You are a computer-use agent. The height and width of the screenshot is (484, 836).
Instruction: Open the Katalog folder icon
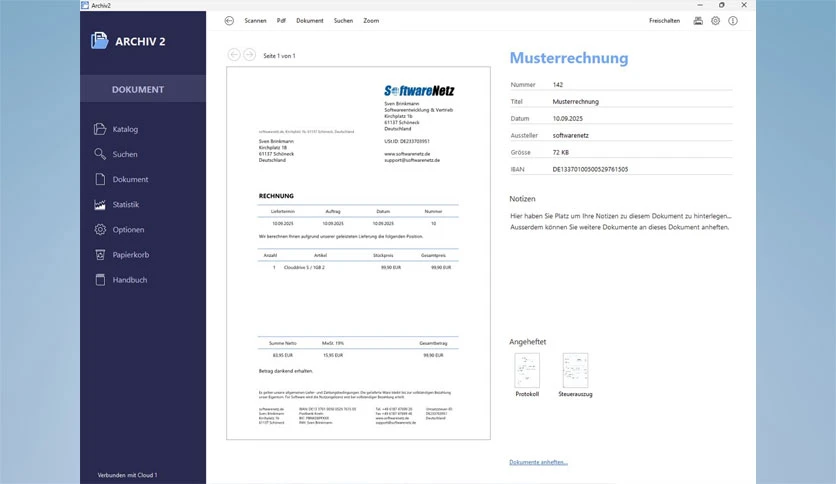point(100,129)
